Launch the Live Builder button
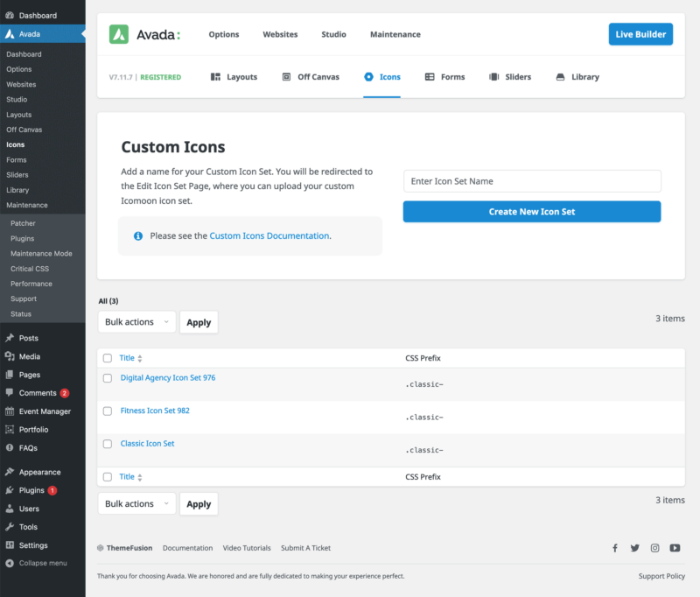The width and height of the screenshot is (700, 597). 640,34
